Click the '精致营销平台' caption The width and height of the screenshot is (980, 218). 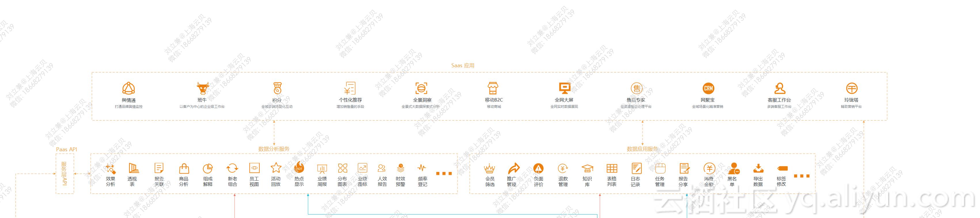(851, 107)
